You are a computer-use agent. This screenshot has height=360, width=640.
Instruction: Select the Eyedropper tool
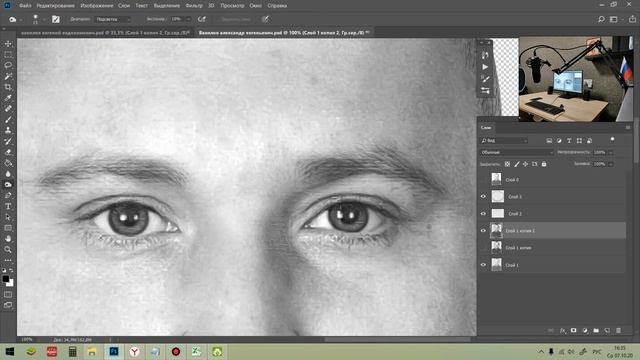8,98
